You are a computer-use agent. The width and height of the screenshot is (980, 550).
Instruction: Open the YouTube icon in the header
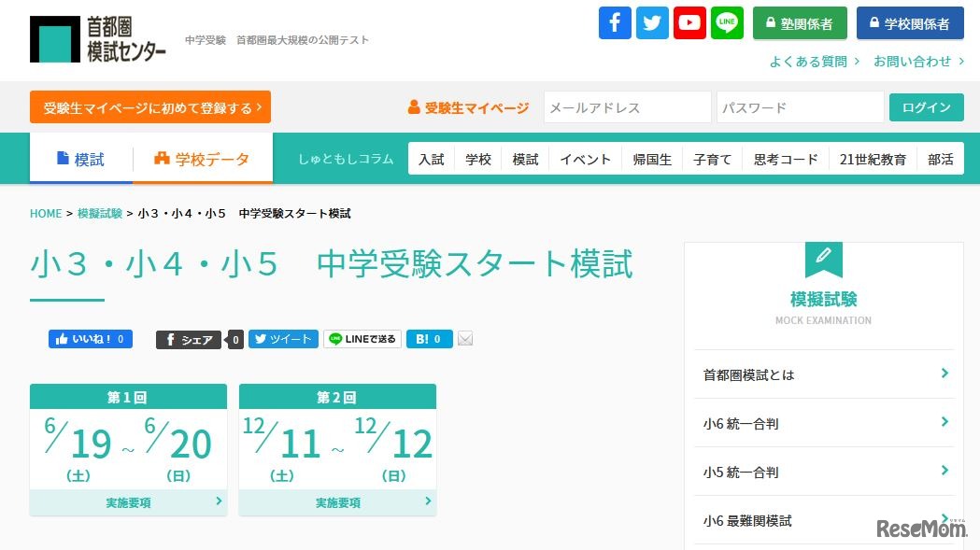pyautogui.click(x=689, y=22)
